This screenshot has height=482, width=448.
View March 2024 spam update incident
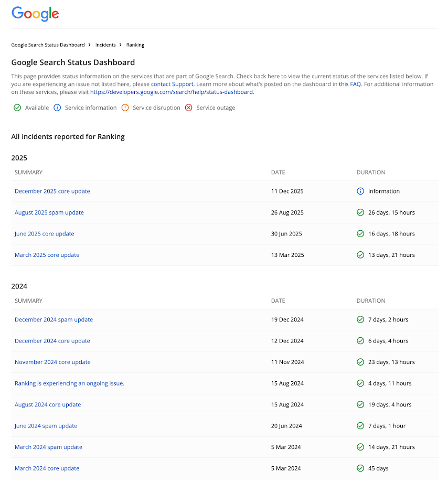tap(48, 447)
